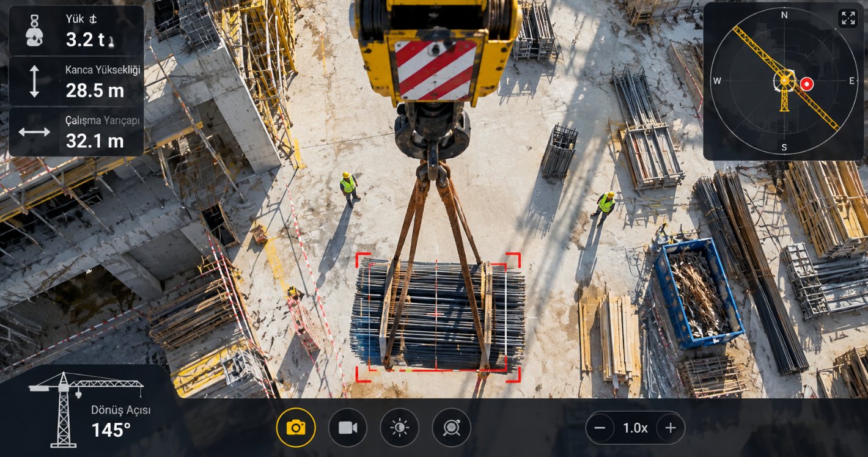The width and height of the screenshot is (868, 457).
Task: Click the 1.0x zoom level value
Action: click(x=635, y=428)
